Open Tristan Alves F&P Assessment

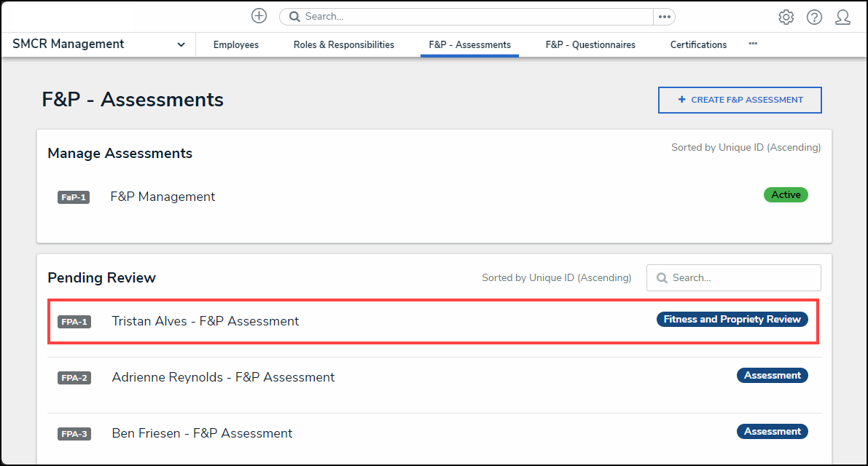pos(205,321)
